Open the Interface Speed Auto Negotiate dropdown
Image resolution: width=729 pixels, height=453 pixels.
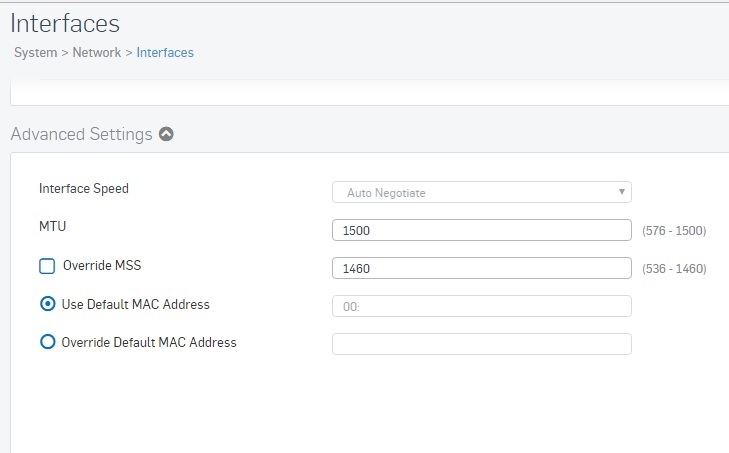pyautogui.click(x=482, y=192)
